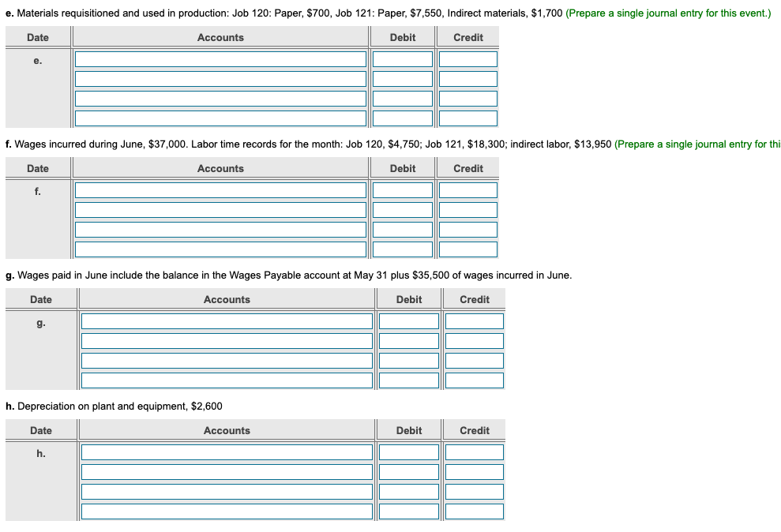Click first credit field of entry e
Screen dimensions: 781x532
click(x=468, y=59)
